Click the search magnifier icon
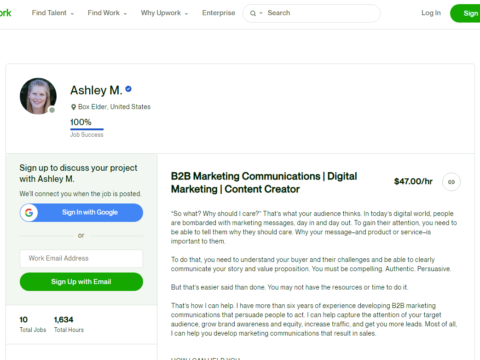This screenshot has width=480, height=360. [253, 13]
